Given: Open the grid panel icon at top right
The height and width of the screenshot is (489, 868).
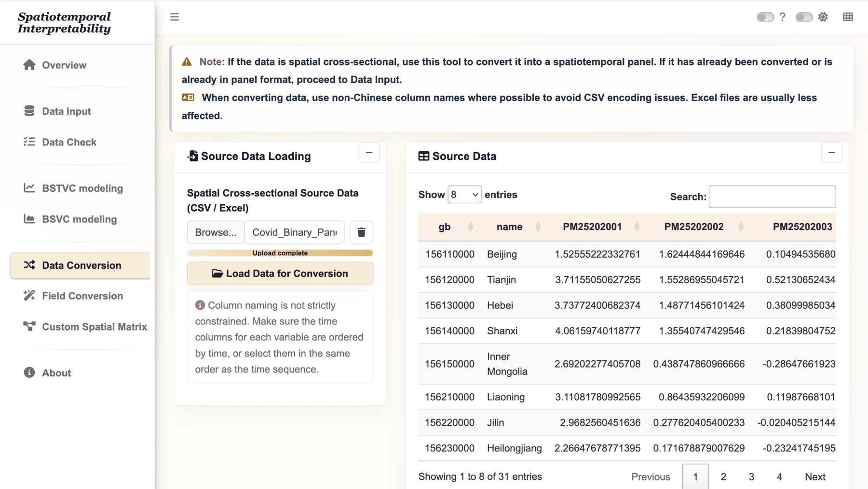Looking at the screenshot, I should (x=848, y=17).
